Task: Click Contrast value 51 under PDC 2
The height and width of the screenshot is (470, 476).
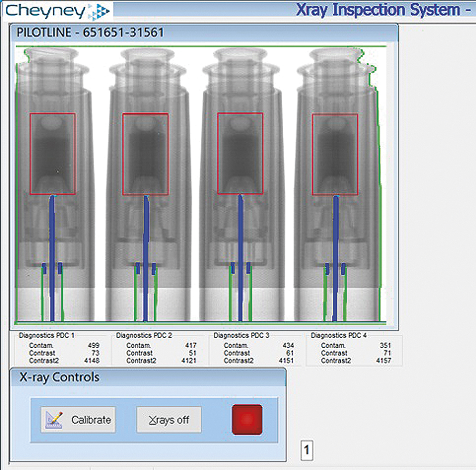Action: [x=192, y=353]
